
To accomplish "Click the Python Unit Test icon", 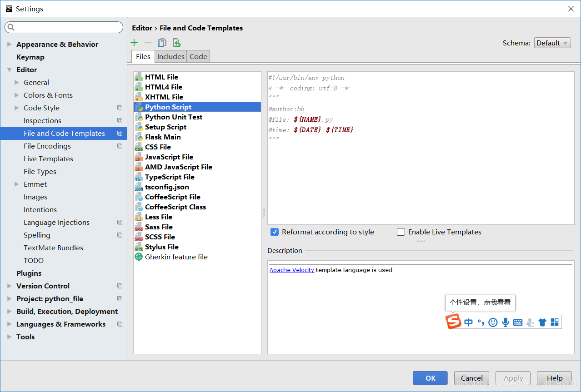I will coord(139,117).
